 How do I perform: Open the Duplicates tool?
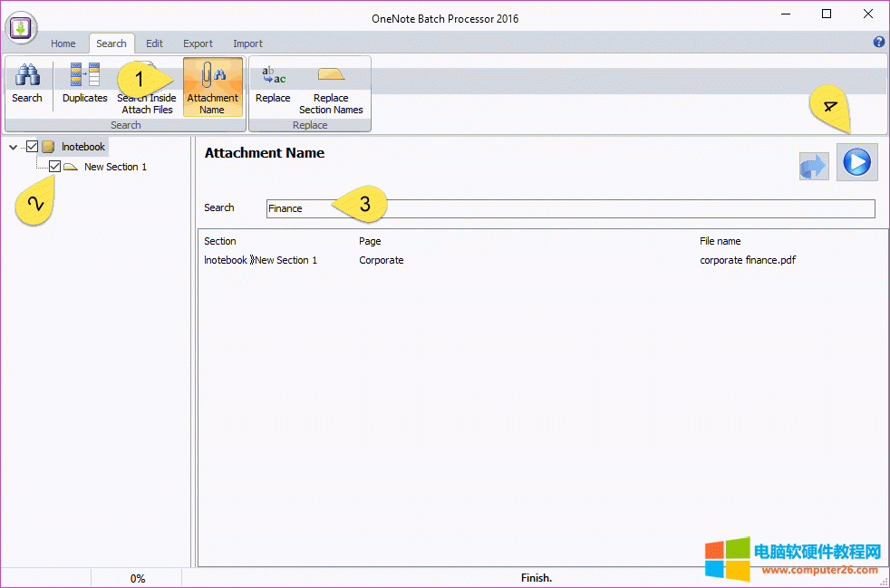pyautogui.click(x=84, y=84)
